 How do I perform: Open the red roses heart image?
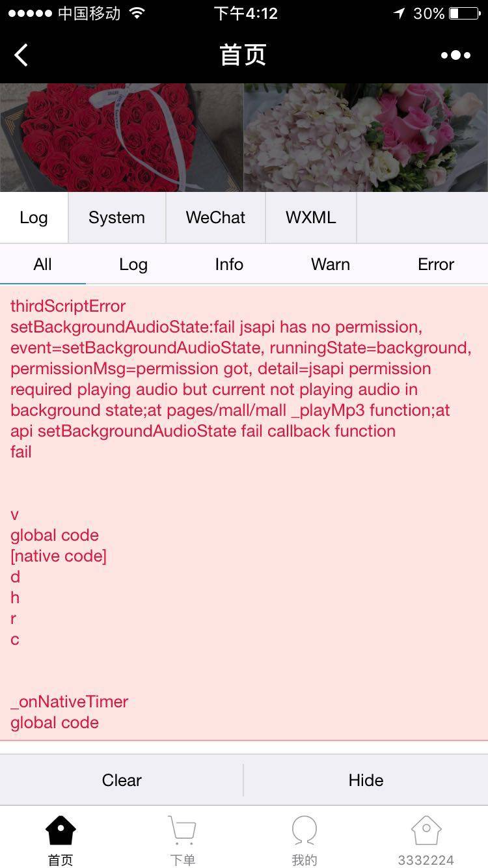pos(122,137)
